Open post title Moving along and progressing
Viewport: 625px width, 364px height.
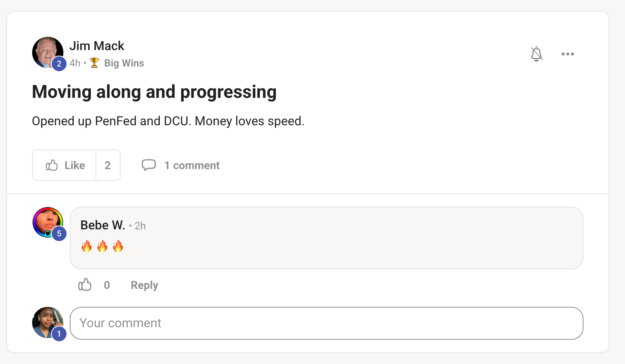click(x=154, y=92)
